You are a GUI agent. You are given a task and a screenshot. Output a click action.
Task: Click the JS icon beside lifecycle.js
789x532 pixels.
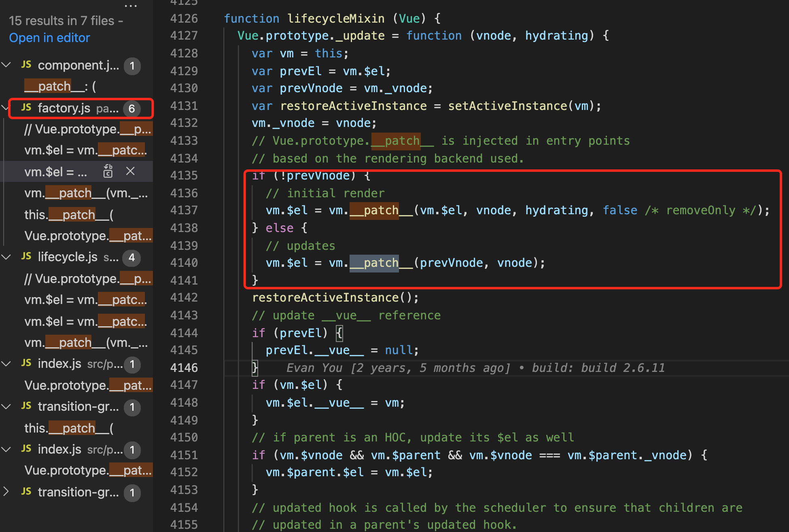26,257
